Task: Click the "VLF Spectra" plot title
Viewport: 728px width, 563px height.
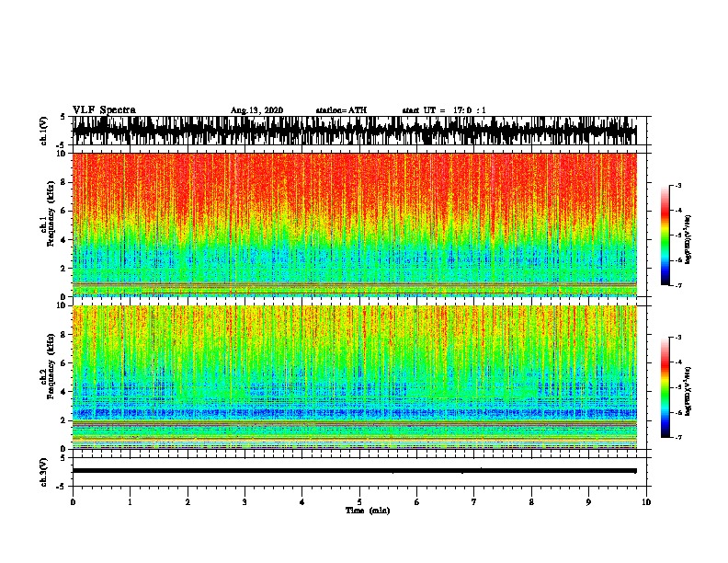Action: [104, 110]
